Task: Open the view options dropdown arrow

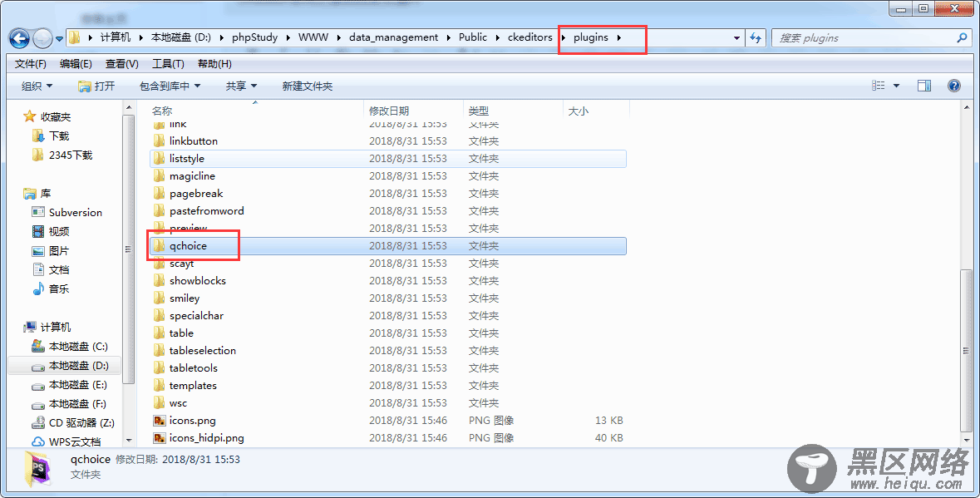Action: [896, 86]
